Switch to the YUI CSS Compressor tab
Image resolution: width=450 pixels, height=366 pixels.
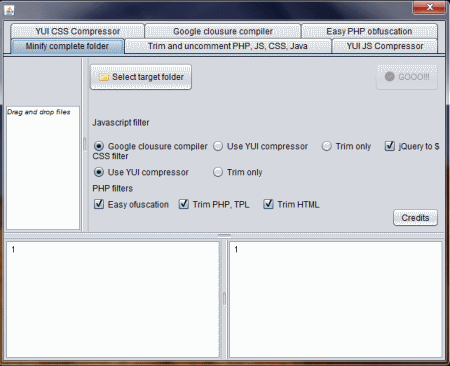(x=77, y=31)
